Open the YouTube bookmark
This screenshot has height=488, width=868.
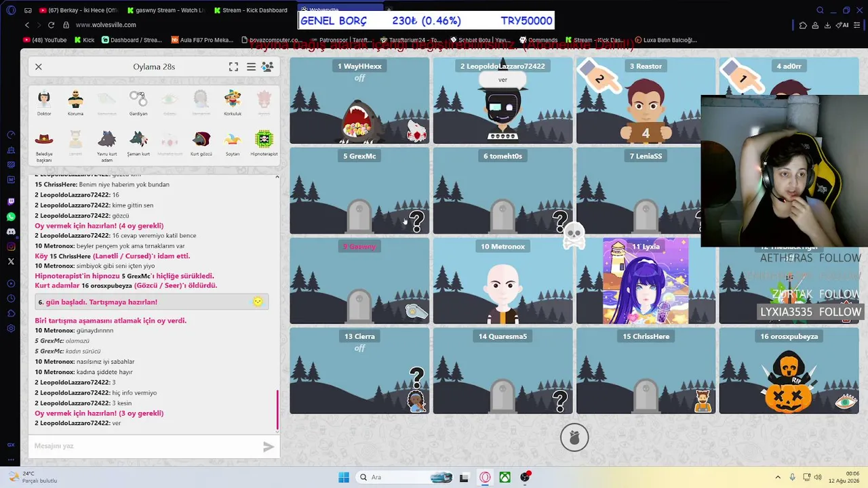coord(45,40)
